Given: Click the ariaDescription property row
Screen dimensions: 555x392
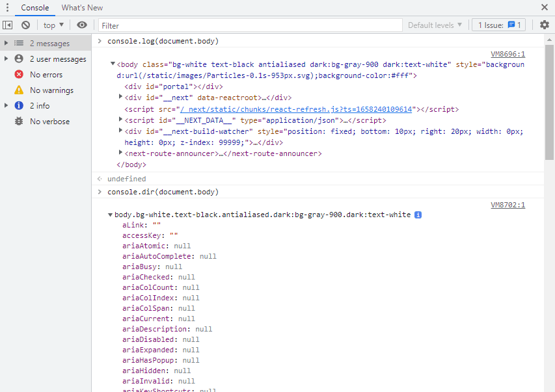Looking at the screenshot, I should 167,329.
